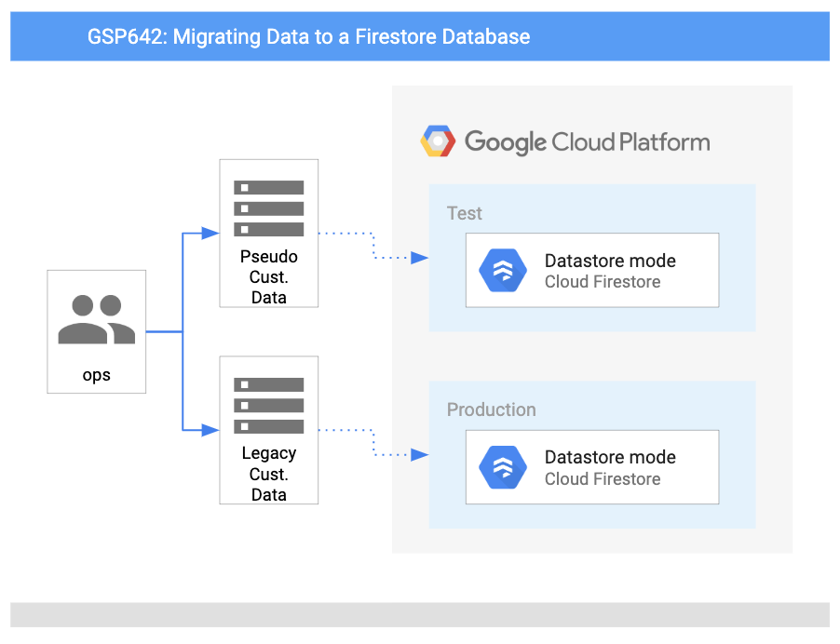Select the "Test" environment label
Screen dimensions: 840x644
465,213
